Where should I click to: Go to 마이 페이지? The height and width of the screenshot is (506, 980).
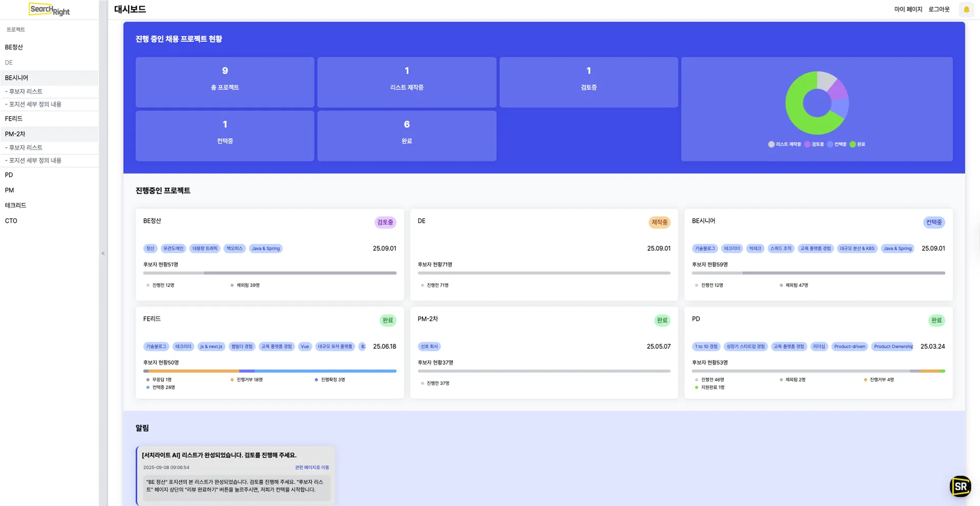[x=908, y=10]
